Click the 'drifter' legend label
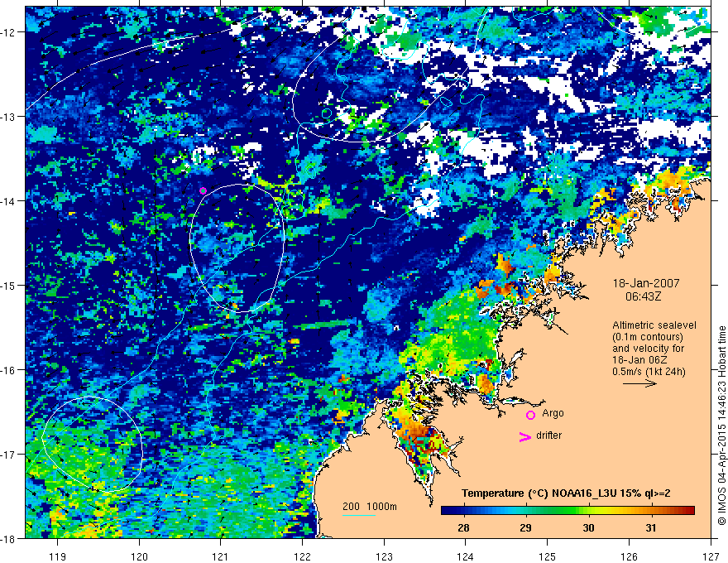Screen dimensions: 728x563 (x=548, y=435)
